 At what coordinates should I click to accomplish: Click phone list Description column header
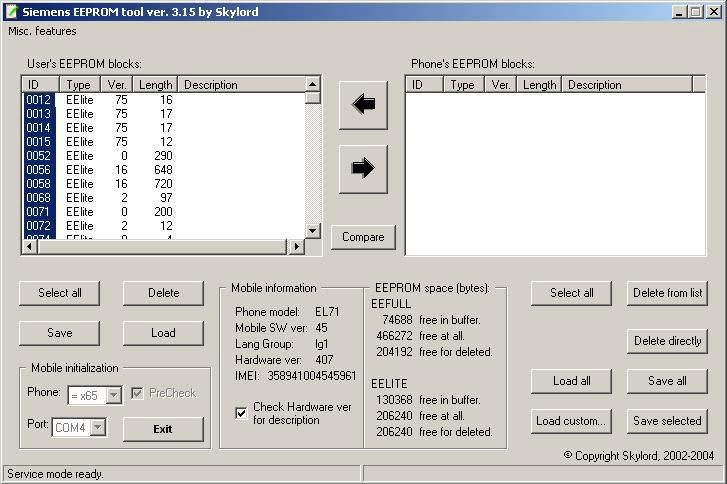pyautogui.click(x=627, y=85)
